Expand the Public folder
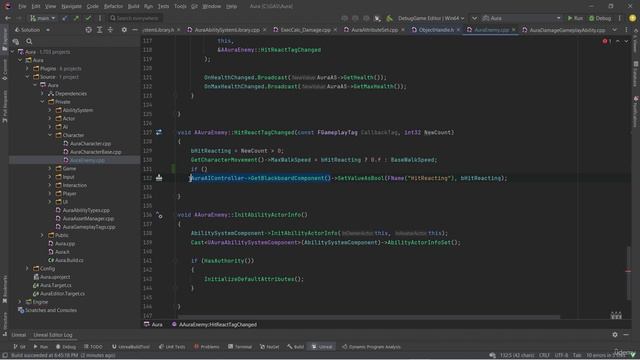Screen dimensions: 640x360 click(42, 235)
